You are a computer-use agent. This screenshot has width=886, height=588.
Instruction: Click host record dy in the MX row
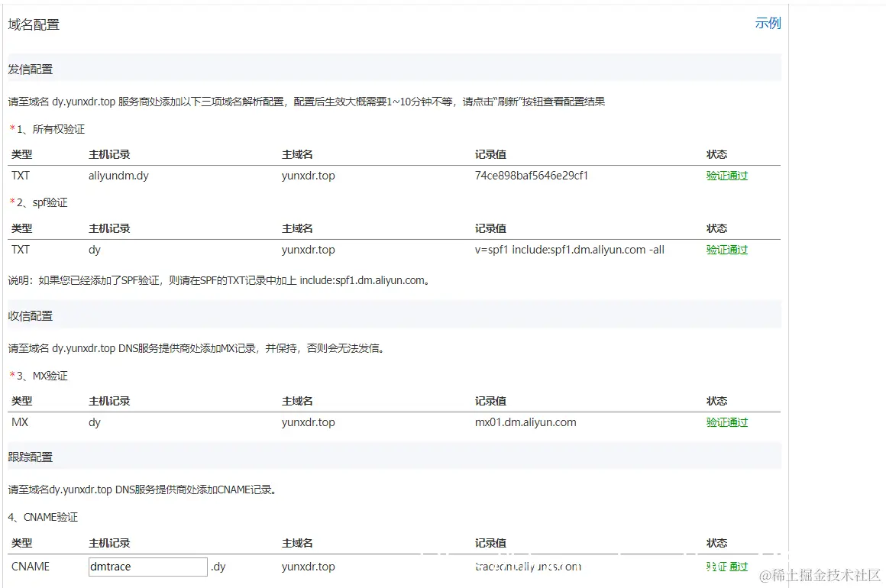point(95,422)
